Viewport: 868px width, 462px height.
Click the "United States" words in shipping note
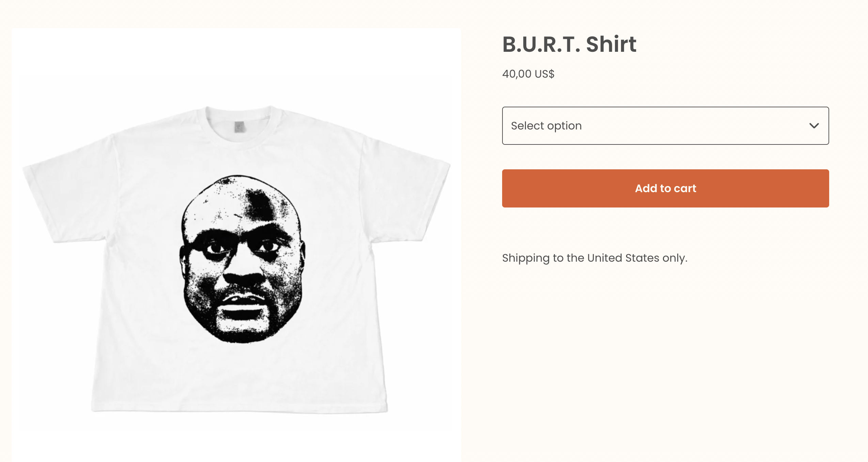[623, 258]
